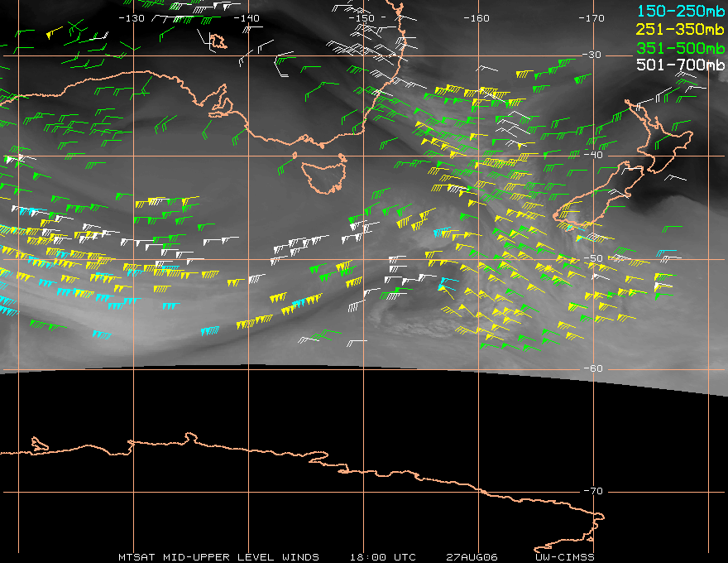This screenshot has height=563, width=728.
Task: Click the 18:00 UTC timestamp
Action: [x=384, y=556]
